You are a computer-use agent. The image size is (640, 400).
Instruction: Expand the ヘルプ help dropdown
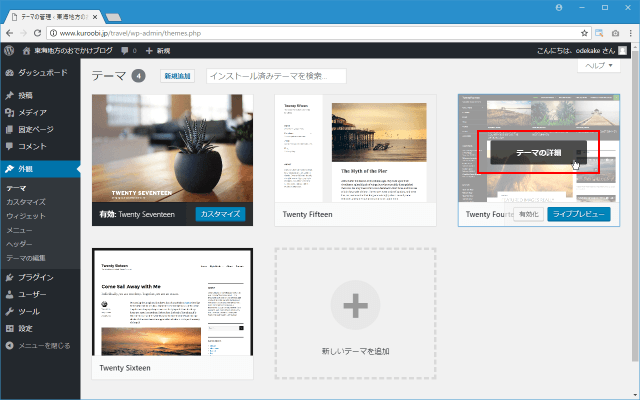(598, 65)
